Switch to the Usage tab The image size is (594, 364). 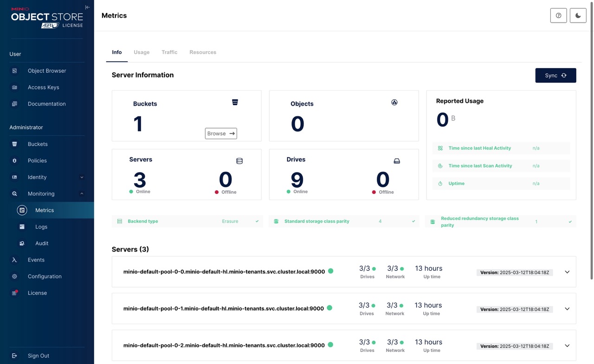pos(142,52)
